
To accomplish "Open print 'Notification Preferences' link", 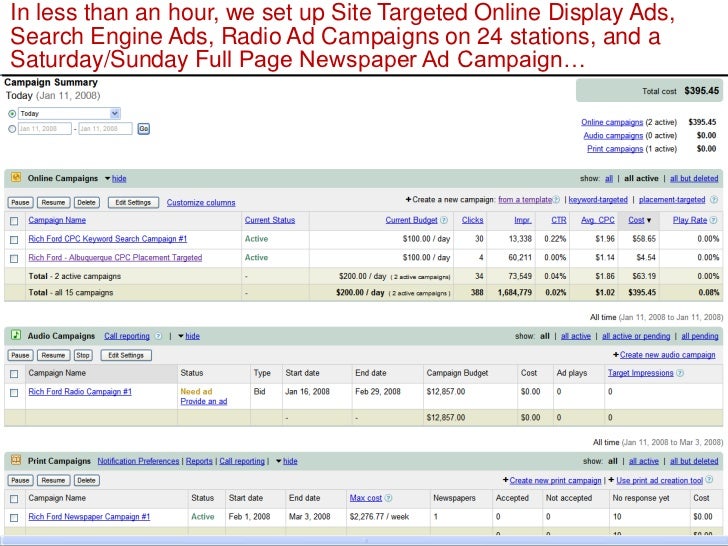I will tap(138, 461).
